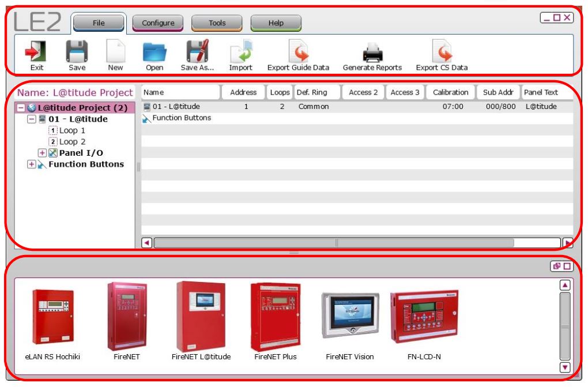This screenshot has width=588, height=387.
Task: Click the Access 2 column header
Action: 363,92
